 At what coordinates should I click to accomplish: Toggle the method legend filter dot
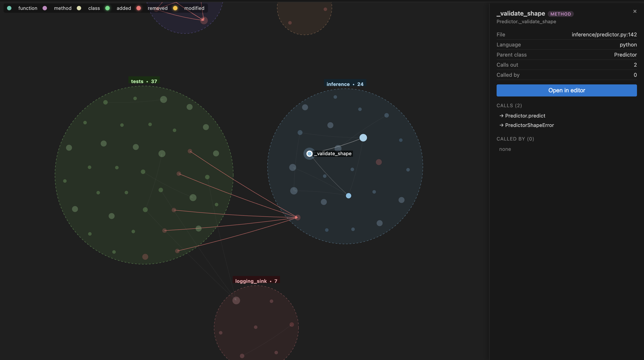tap(45, 8)
